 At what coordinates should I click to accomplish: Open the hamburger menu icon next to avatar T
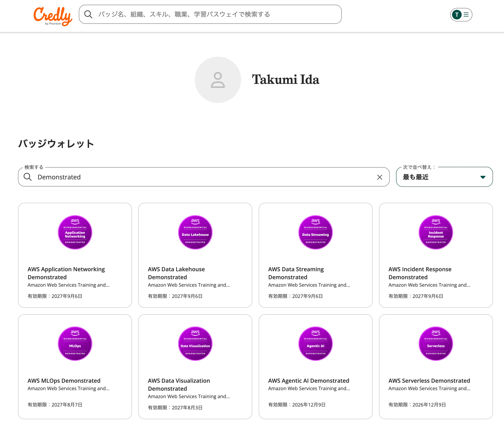(x=466, y=15)
